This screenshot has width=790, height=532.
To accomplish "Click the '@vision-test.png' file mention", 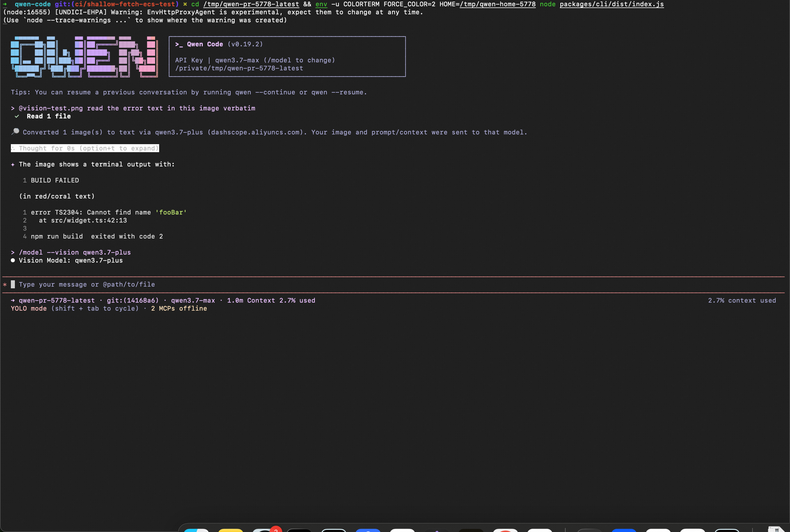I will [x=51, y=108].
